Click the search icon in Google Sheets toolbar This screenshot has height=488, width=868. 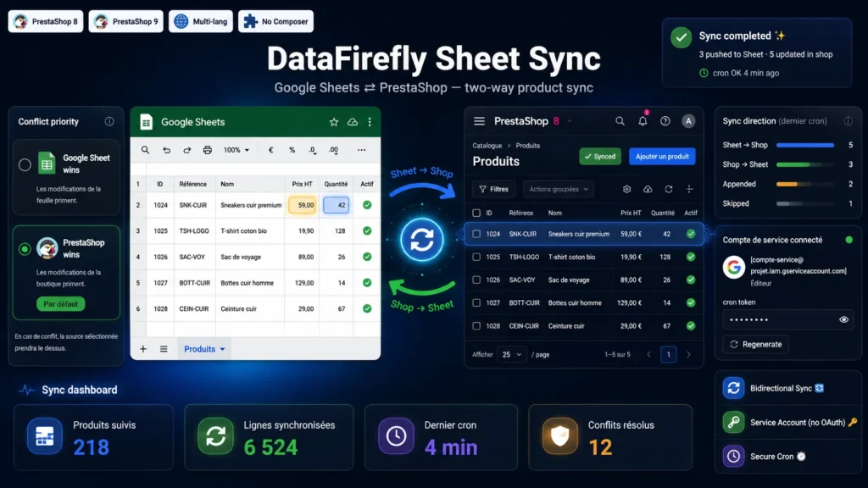point(145,150)
